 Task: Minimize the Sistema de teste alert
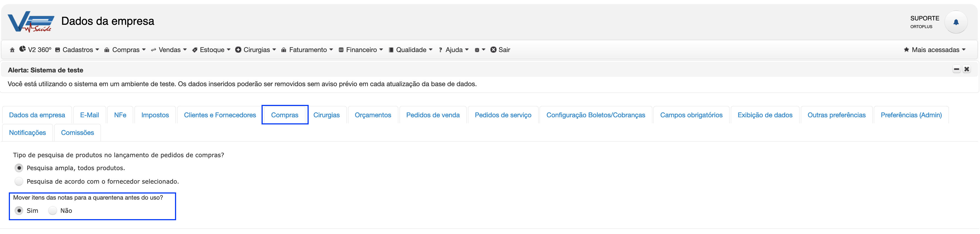(956, 69)
